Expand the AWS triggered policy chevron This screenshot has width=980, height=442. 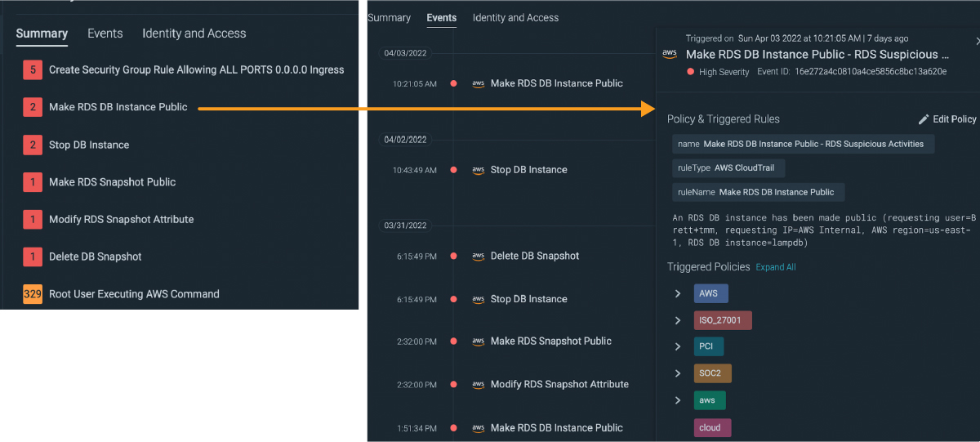[x=678, y=293]
